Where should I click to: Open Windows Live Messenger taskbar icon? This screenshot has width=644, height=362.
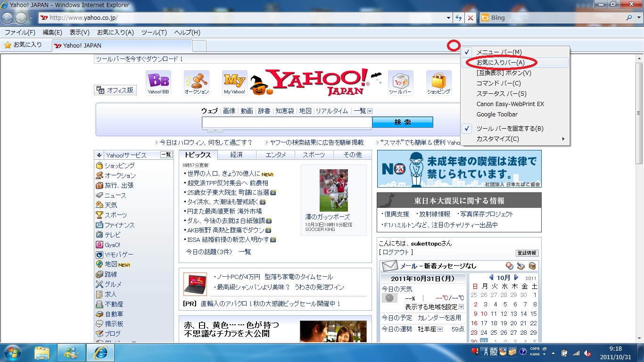click(x=72, y=352)
